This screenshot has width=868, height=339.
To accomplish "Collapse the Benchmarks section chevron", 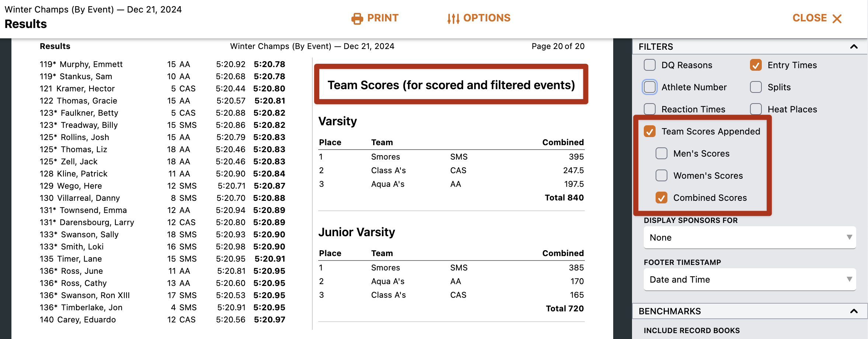I will 854,311.
